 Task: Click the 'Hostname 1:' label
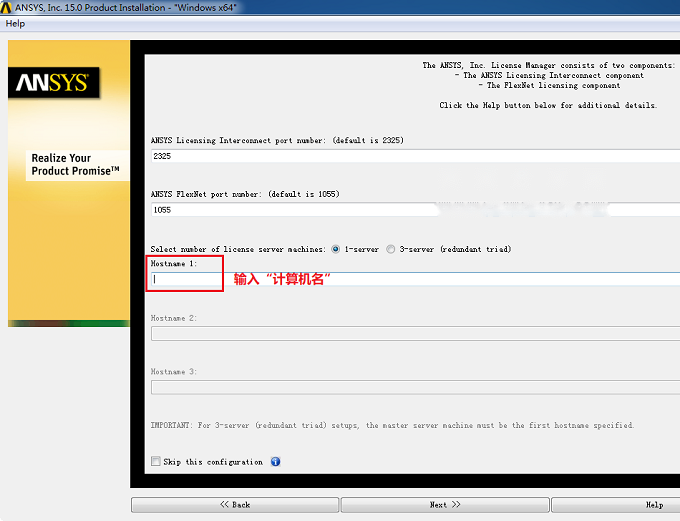tap(174, 263)
